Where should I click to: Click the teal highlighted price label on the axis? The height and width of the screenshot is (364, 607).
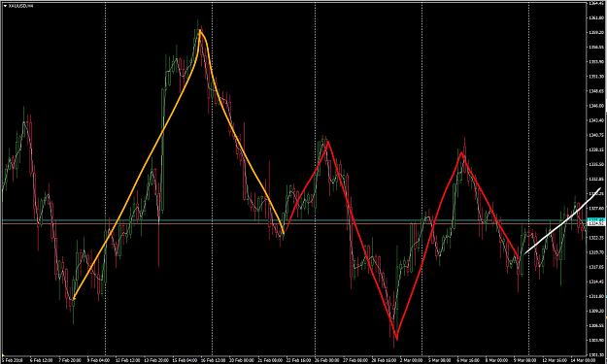click(597, 219)
